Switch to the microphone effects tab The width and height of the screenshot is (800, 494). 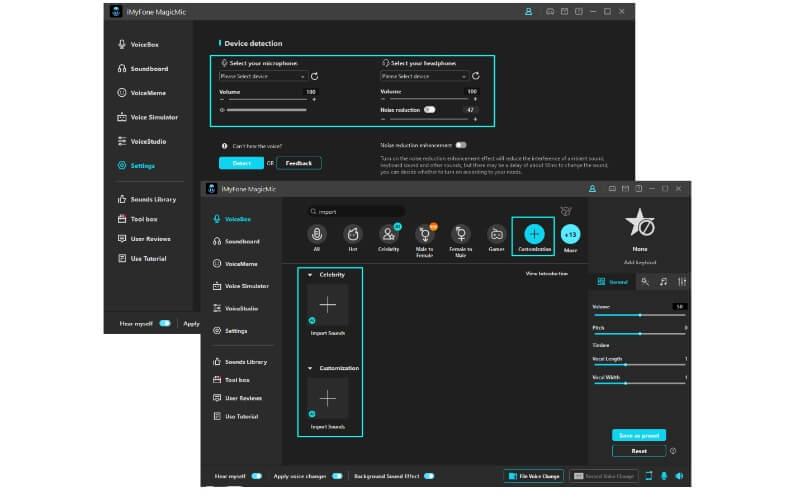click(x=645, y=282)
